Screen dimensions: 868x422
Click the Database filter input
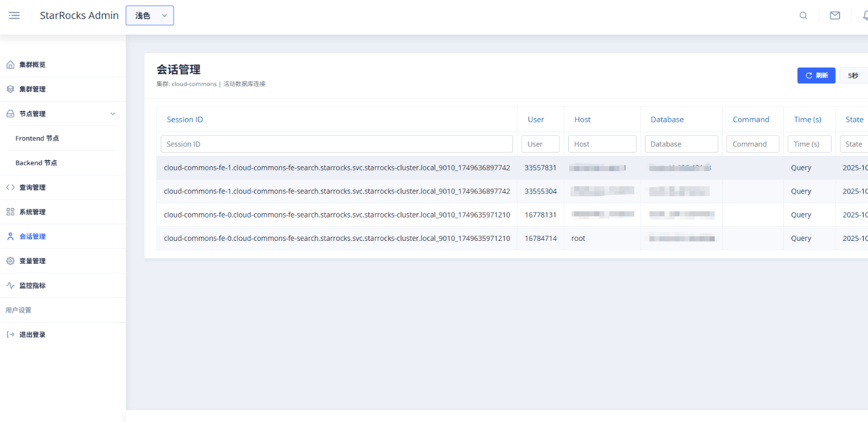click(x=681, y=144)
